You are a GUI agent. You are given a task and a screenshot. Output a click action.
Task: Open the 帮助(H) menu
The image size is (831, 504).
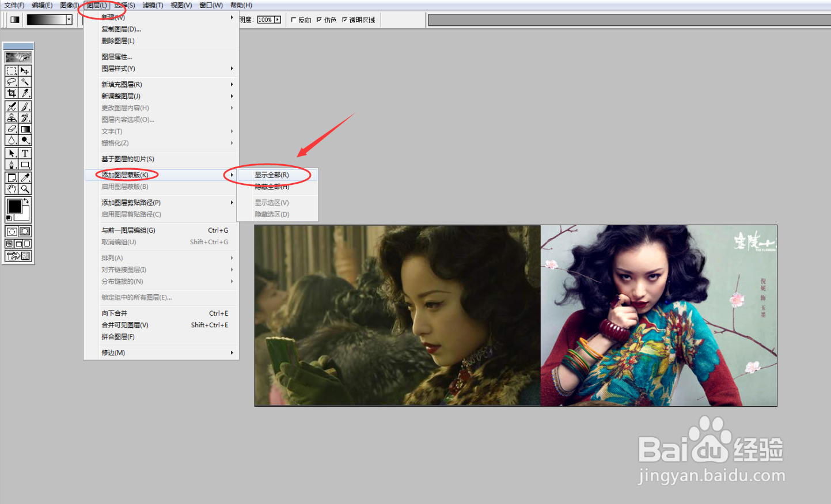pos(241,5)
